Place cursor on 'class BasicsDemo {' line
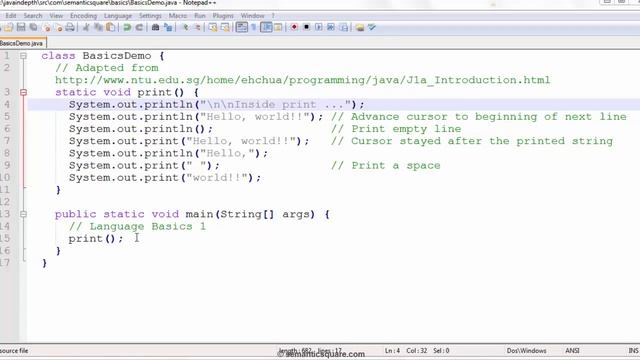This screenshot has height=360, width=640. [x=102, y=56]
